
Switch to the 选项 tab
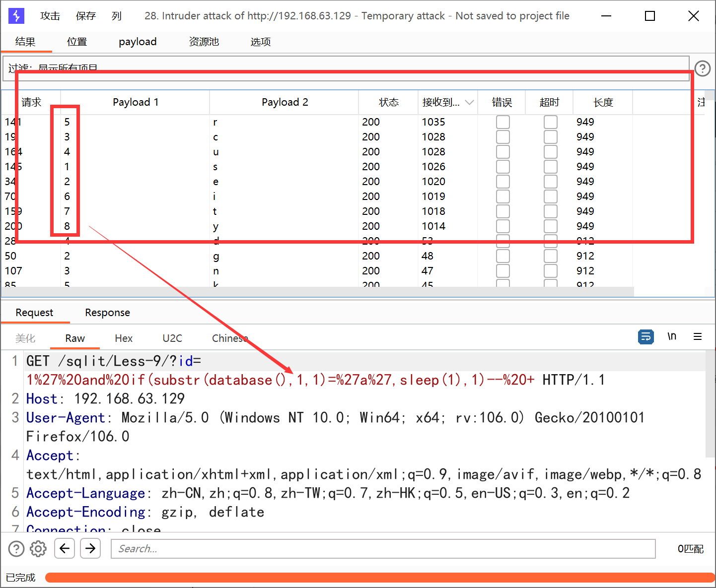(261, 42)
